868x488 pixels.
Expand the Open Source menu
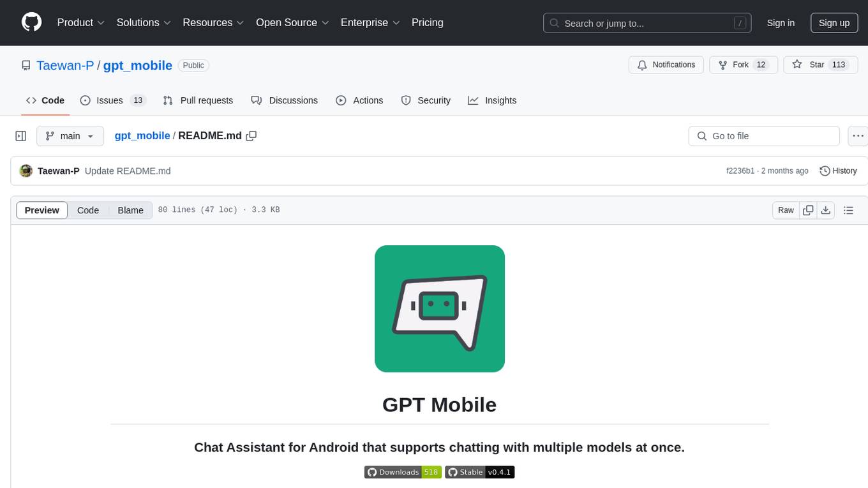[x=292, y=22]
